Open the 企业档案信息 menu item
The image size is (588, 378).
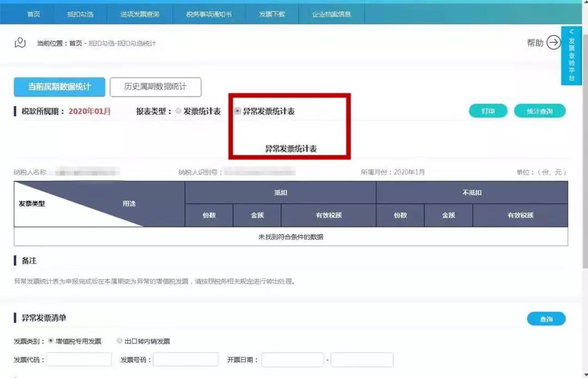coord(332,14)
